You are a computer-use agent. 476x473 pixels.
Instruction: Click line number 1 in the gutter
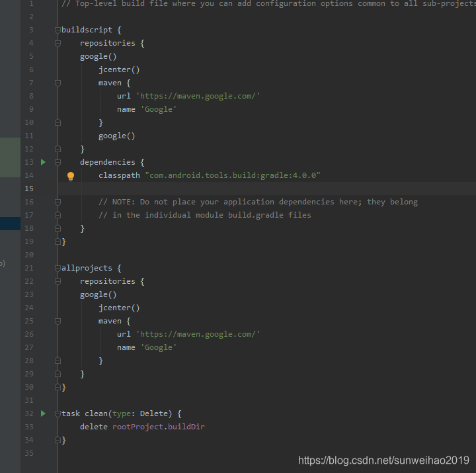32,4
